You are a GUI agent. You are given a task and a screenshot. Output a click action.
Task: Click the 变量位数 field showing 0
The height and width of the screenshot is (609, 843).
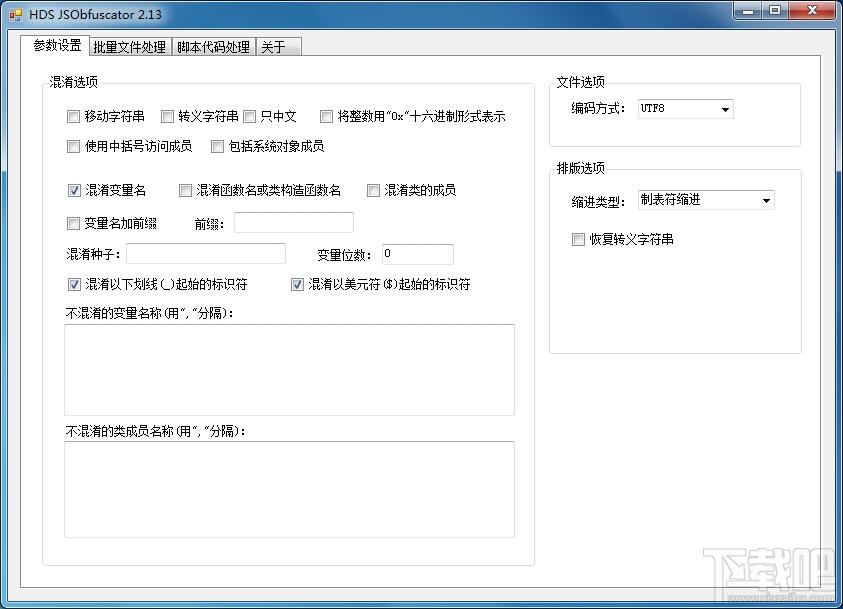418,254
